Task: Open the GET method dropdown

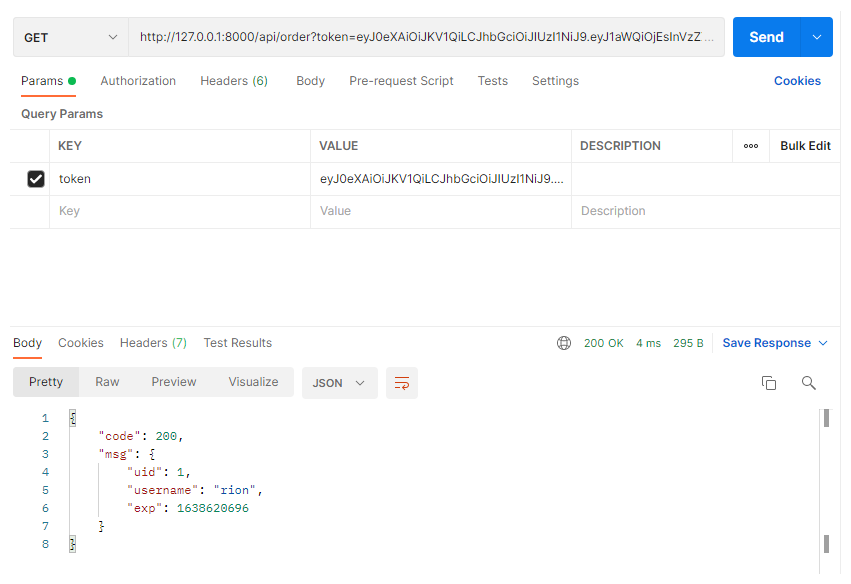Action: point(71,37)
